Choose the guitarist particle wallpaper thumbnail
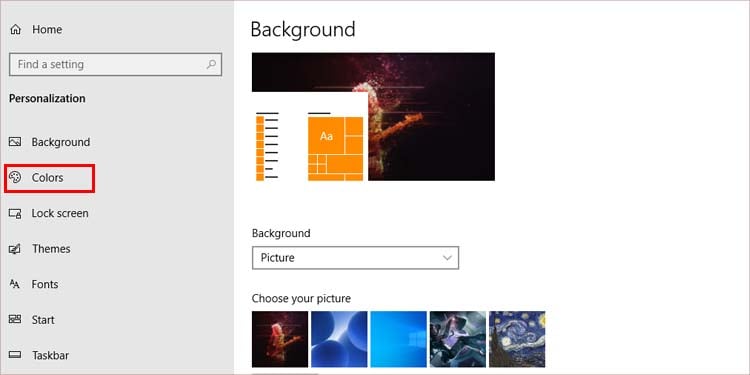Viewport: 750px width, 375px height. (x=280, y=339)
